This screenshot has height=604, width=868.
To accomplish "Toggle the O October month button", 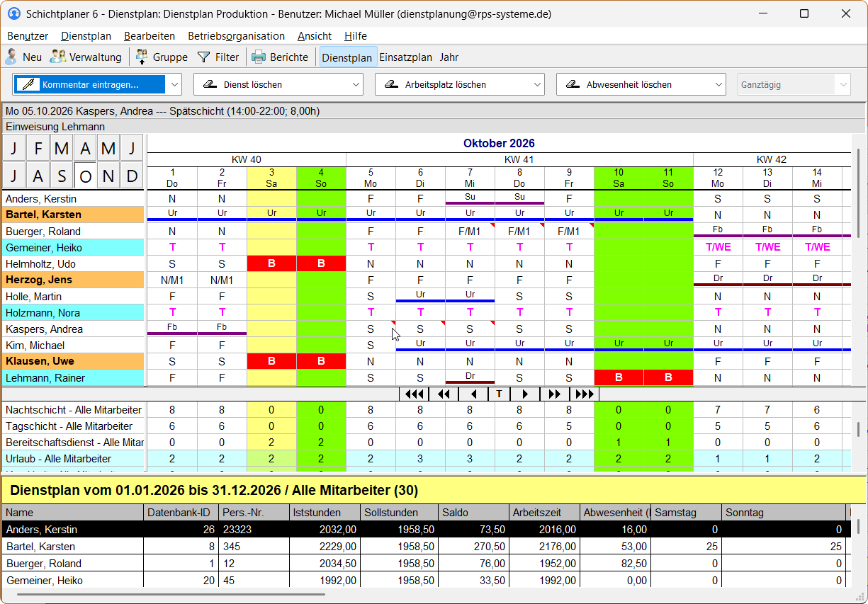I will point(85,176).
